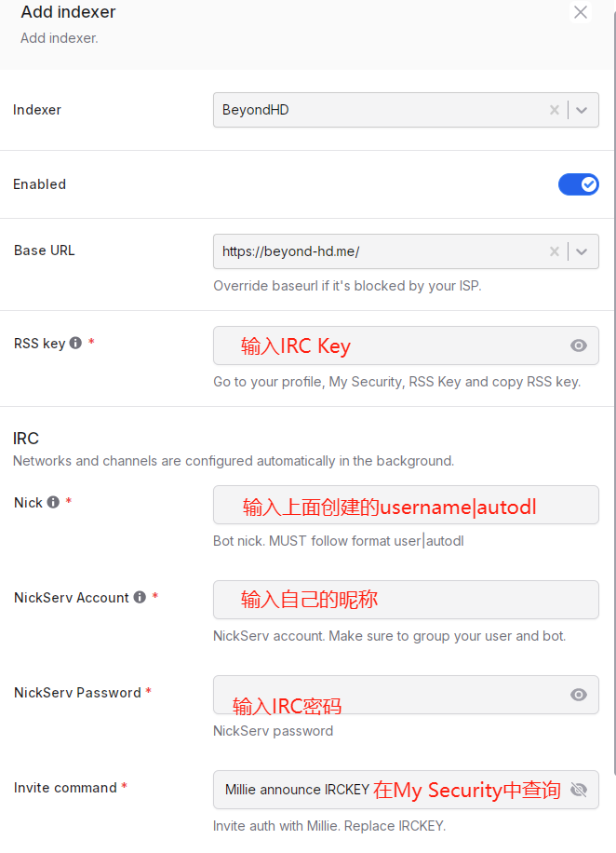Click the RSS key info icon
The width and height of the screenshot is (616, 853).
(76, 344)
